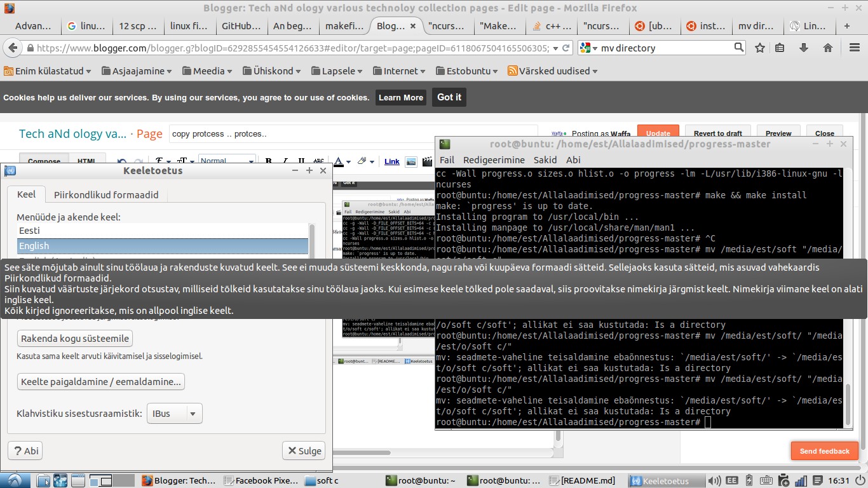Bookmark this page with the star icon

point(760,48)
